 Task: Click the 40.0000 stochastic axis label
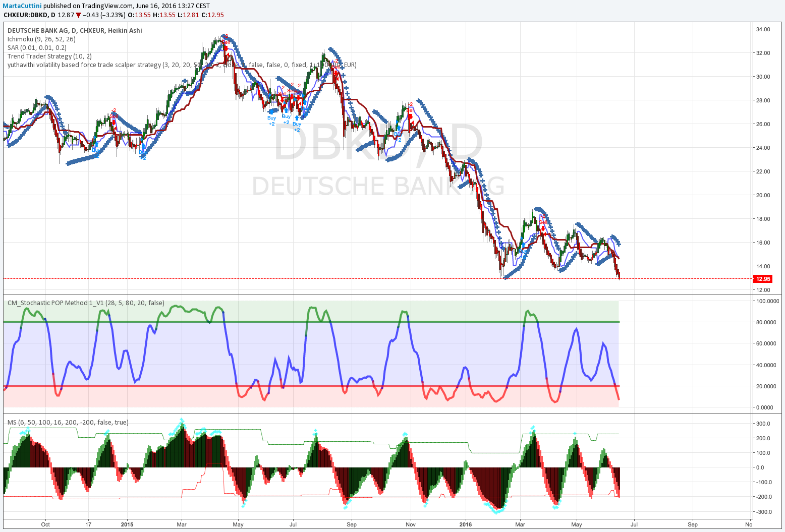(767, 365)
